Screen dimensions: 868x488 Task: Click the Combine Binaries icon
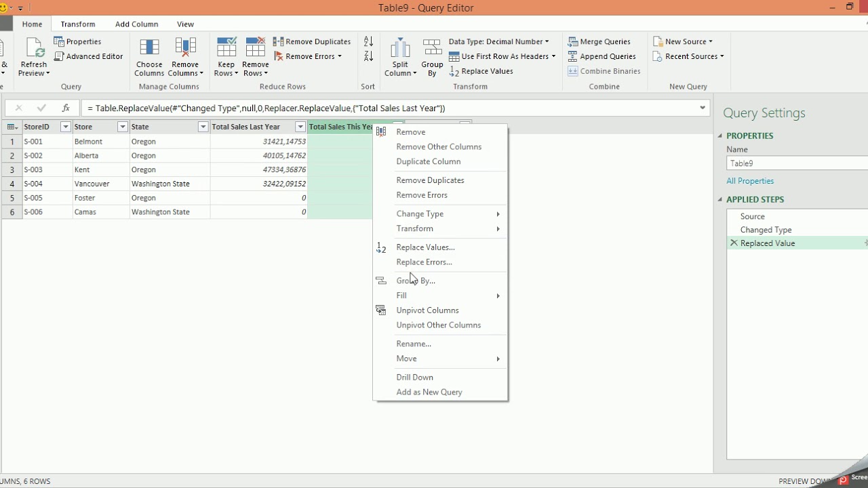573,72
